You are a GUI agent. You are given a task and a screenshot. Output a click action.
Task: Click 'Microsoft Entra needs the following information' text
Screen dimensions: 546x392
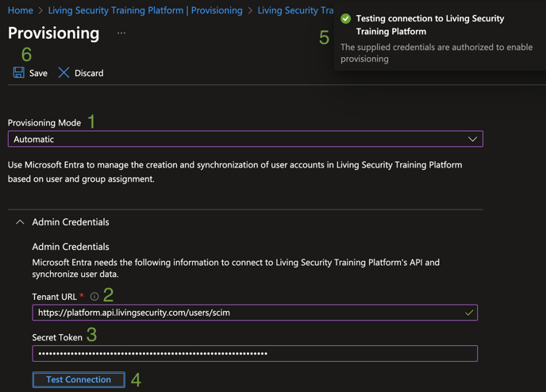point(236,268)
